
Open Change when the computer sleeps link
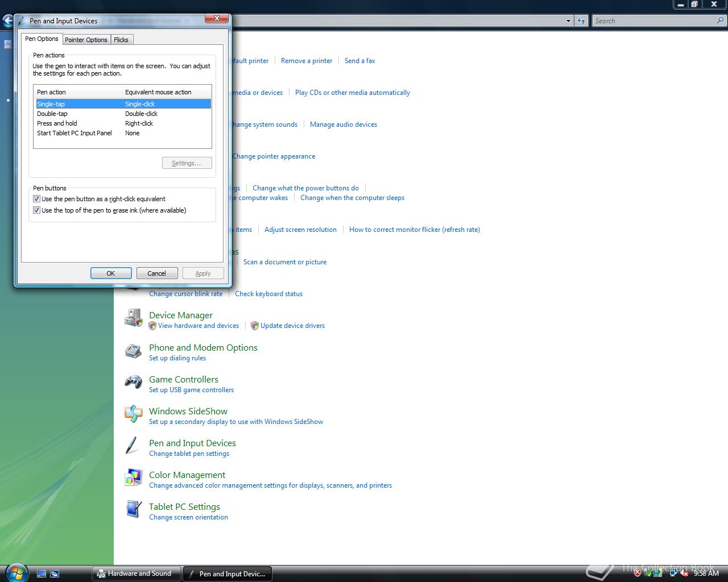coord(353,198)
